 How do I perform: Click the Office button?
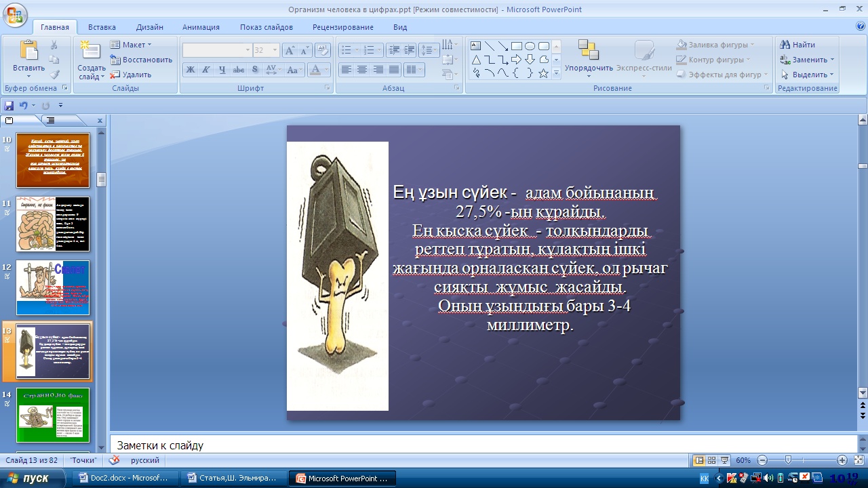15,15
